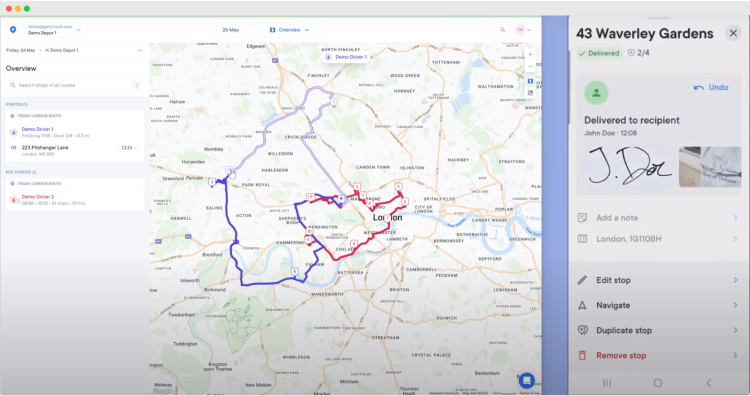Click the red Remove stop trash icon
Viewport: 750px width, 396px height.
(x=582, y=355)
